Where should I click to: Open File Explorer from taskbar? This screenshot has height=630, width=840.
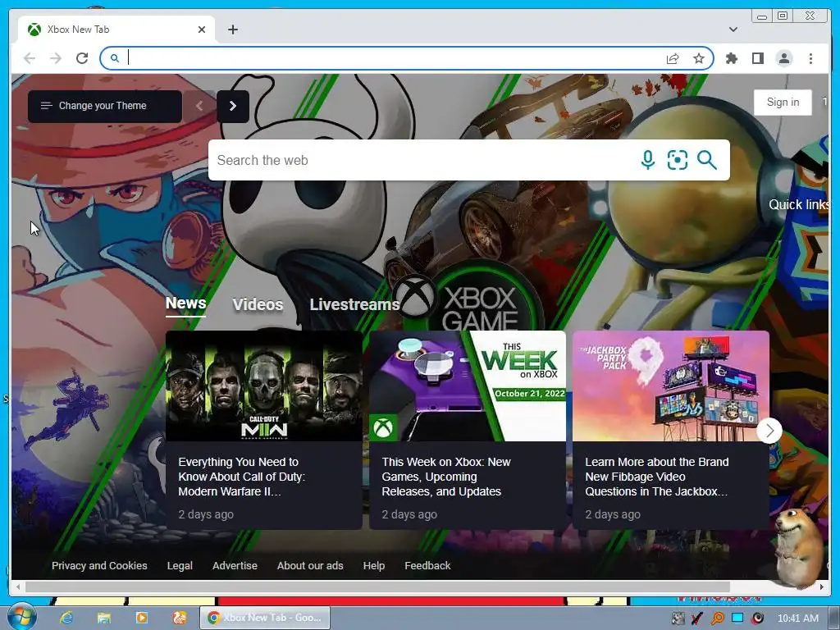104,618
